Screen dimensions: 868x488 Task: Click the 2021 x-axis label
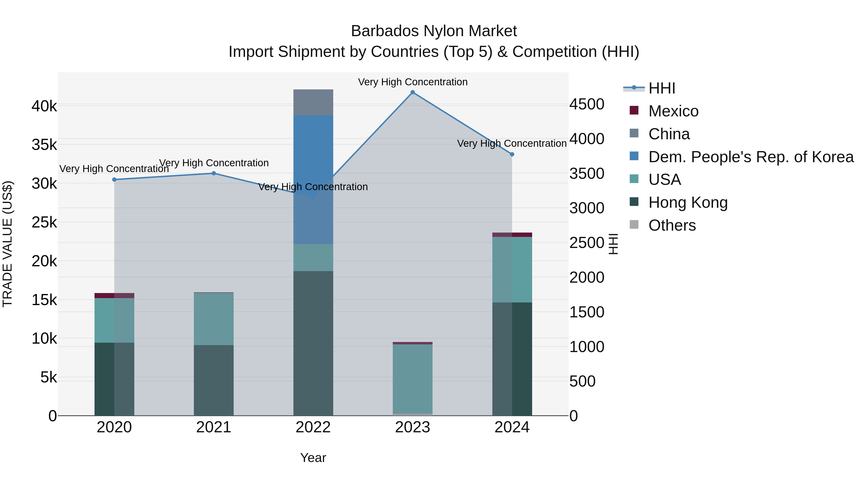[x=214, y=427]
